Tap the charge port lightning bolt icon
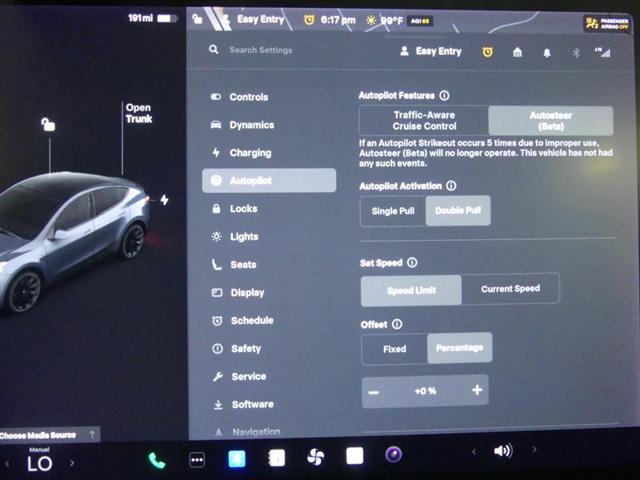Screen dimensions: 640x480 (x=164, y=200)
